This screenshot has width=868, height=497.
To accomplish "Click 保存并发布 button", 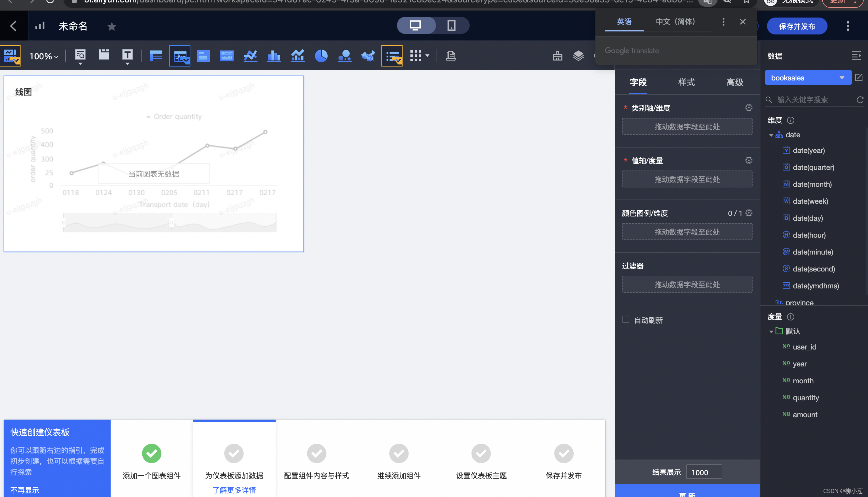I will tap(797, 26).
